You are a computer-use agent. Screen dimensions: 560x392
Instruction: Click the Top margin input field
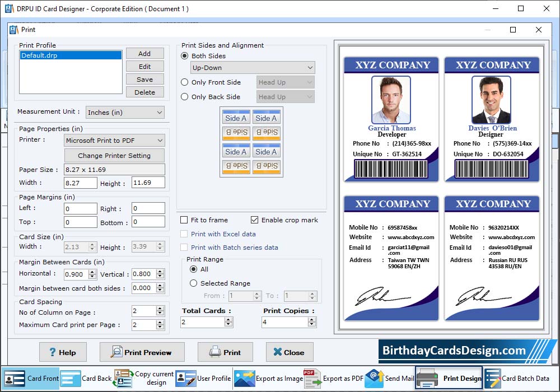[x=80, y=222]
